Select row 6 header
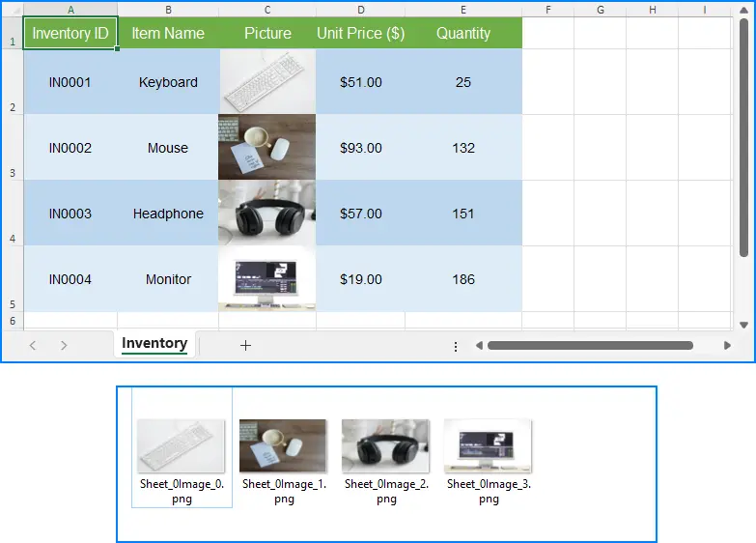This screenshot has height=543, width=756. 13,321
